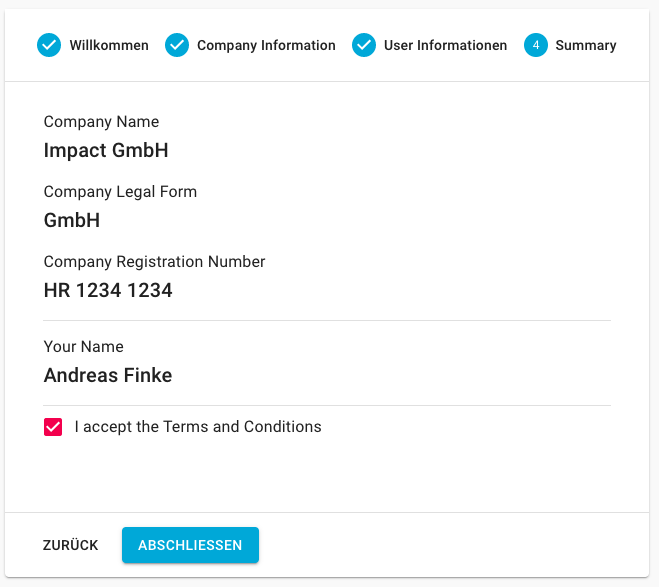Go to the Willkommen step label
The image size is (659, 587).
coord(109,45)
